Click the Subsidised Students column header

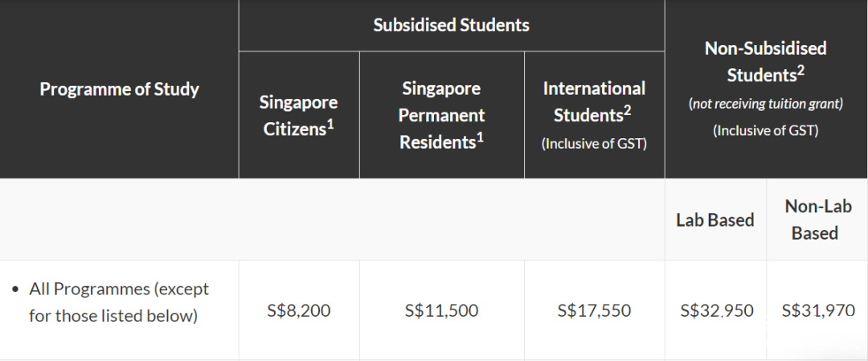pos(451,25)
